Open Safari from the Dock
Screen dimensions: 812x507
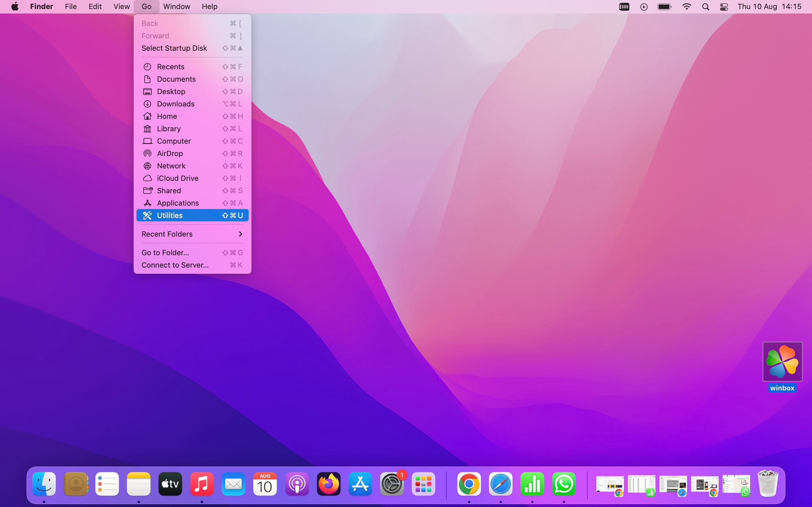[501, 484]
